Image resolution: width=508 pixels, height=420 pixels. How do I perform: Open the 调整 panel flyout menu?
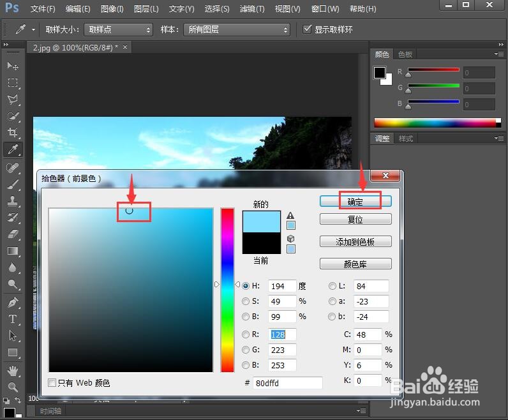point(499,139)
